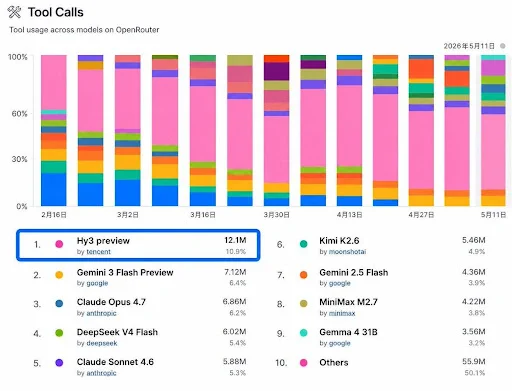
Task: Open anthropic link under Claude Sonnet 4.6
Action: [101, 373]
